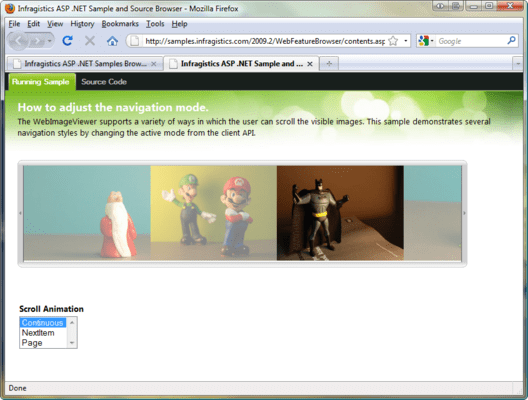
Task: Open the Bookmarks menu
Action: (120, 24)
